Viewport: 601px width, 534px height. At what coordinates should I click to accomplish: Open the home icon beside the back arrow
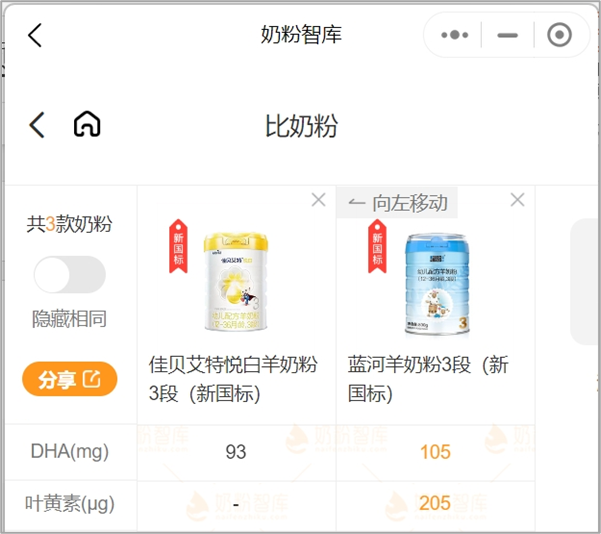click(87, 124)
